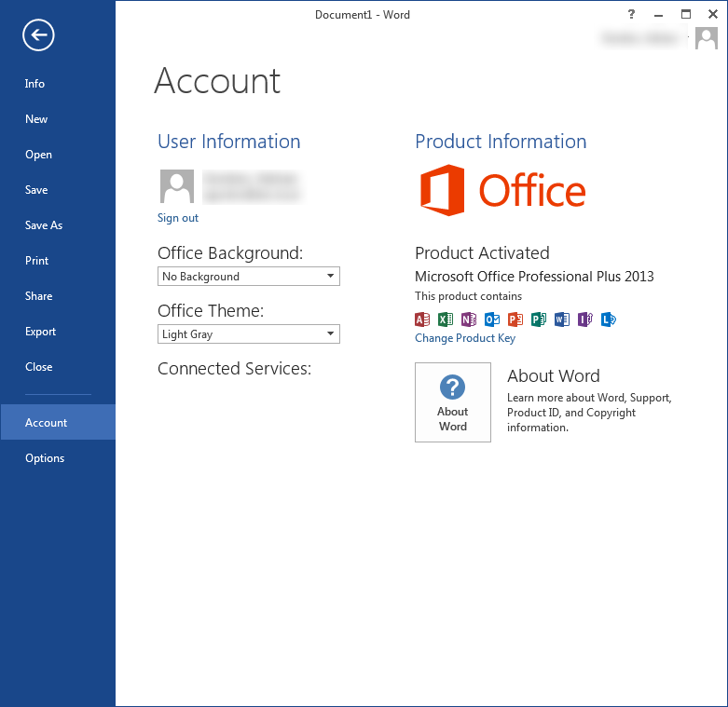Click the 'About Word' heading text
This screenshot has height=707, width=728.
(x=554, y=375)
